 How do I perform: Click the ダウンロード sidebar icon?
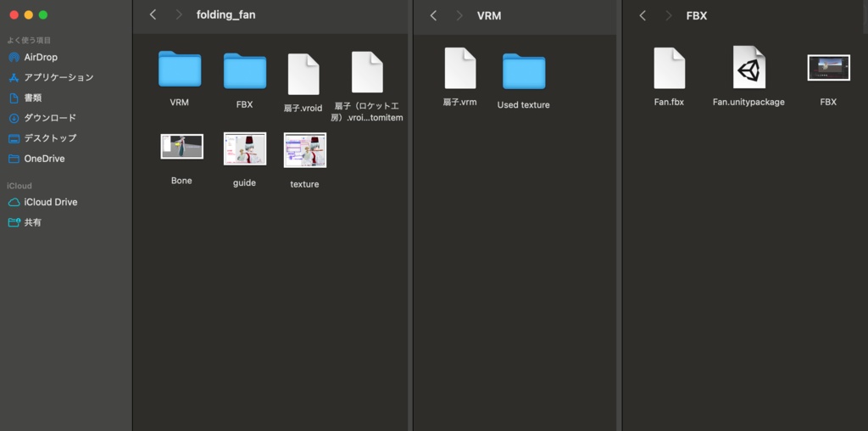tap(14, 118)
